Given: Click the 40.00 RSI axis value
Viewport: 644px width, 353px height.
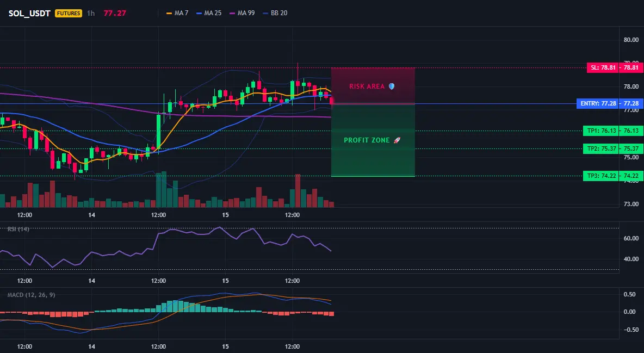Looking at the screenshot, I should pyautogui.click(x=631, y=259).
